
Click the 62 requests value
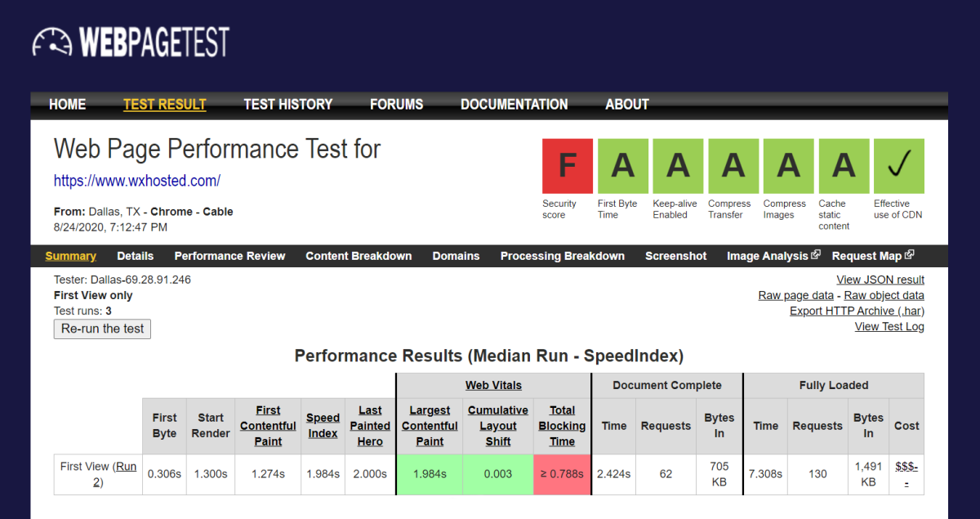(x=666, y=474)
